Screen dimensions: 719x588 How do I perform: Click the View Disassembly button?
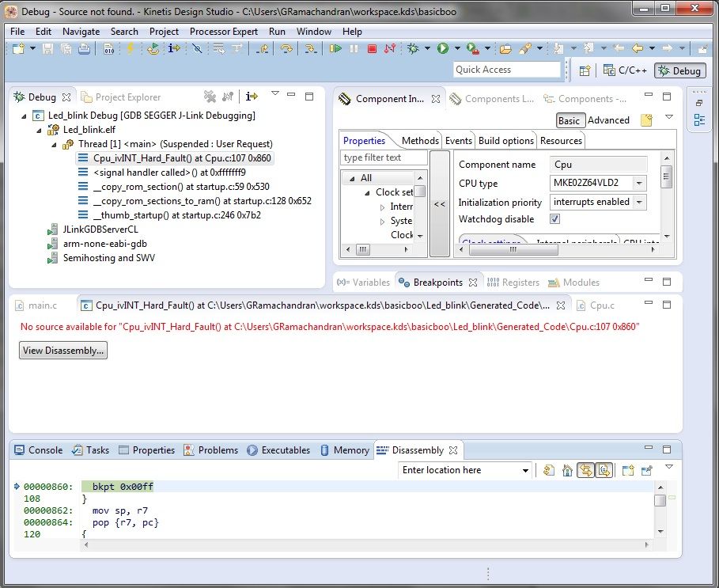[63, 351]
